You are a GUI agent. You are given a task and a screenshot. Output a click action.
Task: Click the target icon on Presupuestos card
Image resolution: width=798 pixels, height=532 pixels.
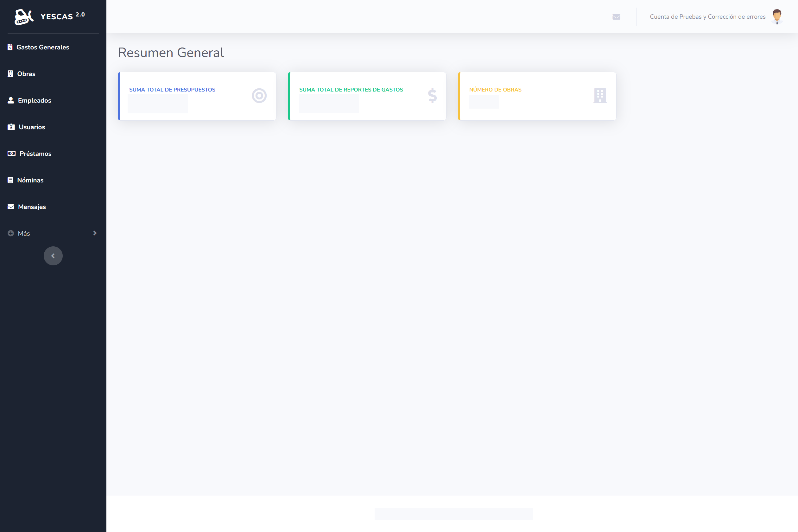259,96
